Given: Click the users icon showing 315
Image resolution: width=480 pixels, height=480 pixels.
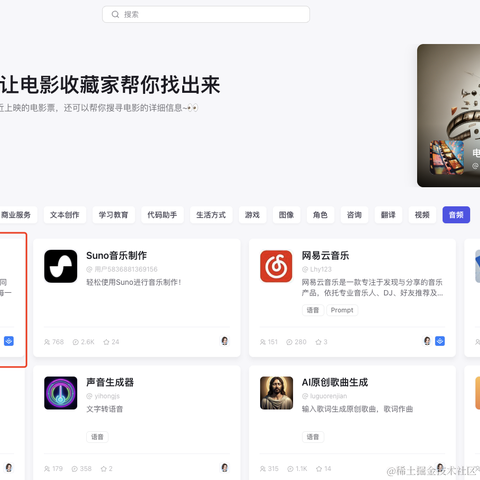Looking at the screenshot, I should point(263,469).
